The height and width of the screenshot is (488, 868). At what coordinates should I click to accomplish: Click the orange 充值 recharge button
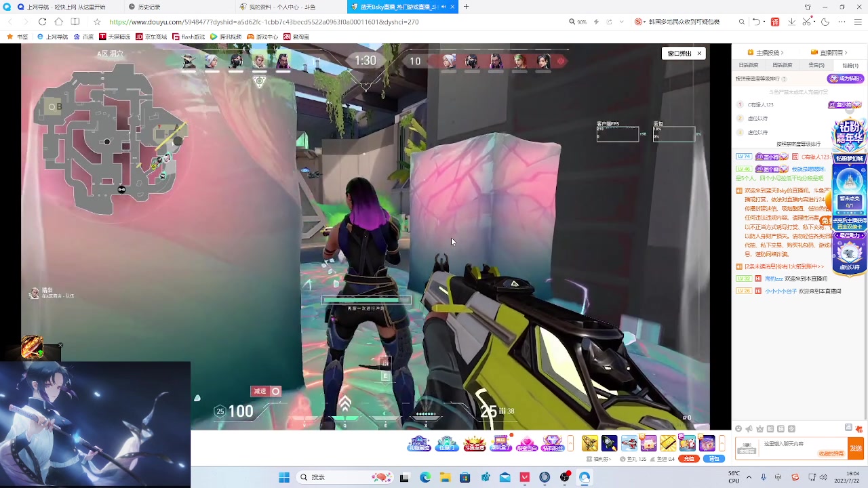[690, 459]
